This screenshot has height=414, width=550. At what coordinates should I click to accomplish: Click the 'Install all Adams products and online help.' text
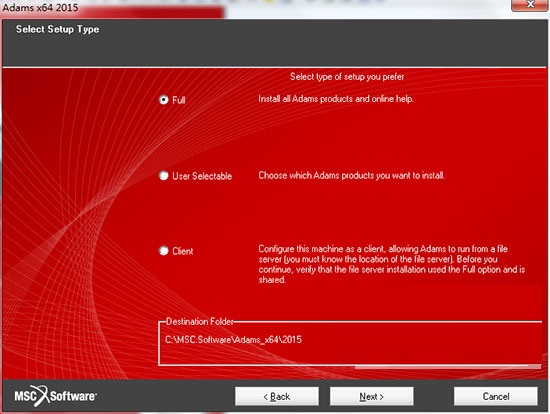click(336, 99)
